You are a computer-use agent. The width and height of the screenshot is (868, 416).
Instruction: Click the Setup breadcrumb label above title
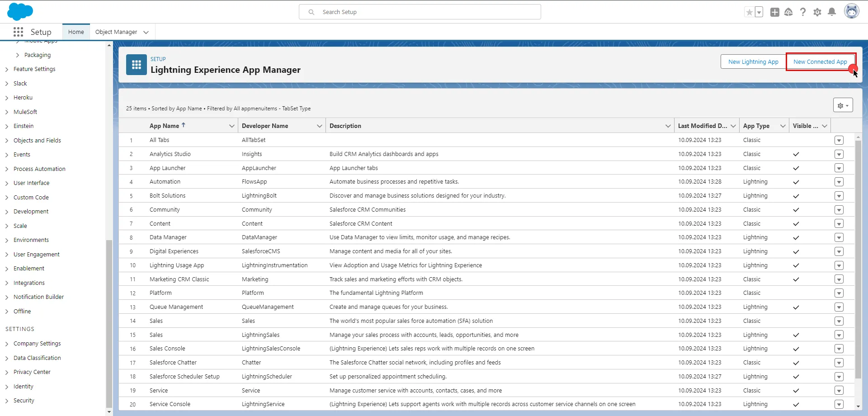point(158,59)
